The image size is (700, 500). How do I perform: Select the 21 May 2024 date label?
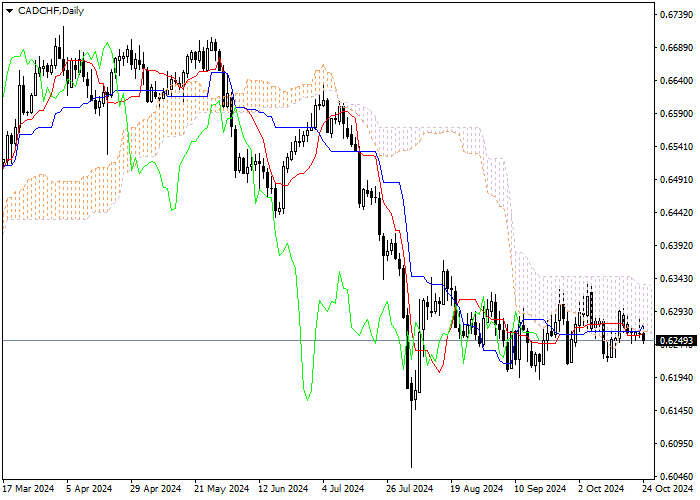click(x=222, y=489)
